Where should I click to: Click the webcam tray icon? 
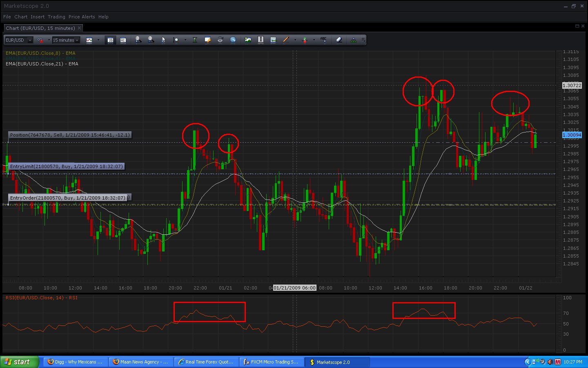coord(543,362)
